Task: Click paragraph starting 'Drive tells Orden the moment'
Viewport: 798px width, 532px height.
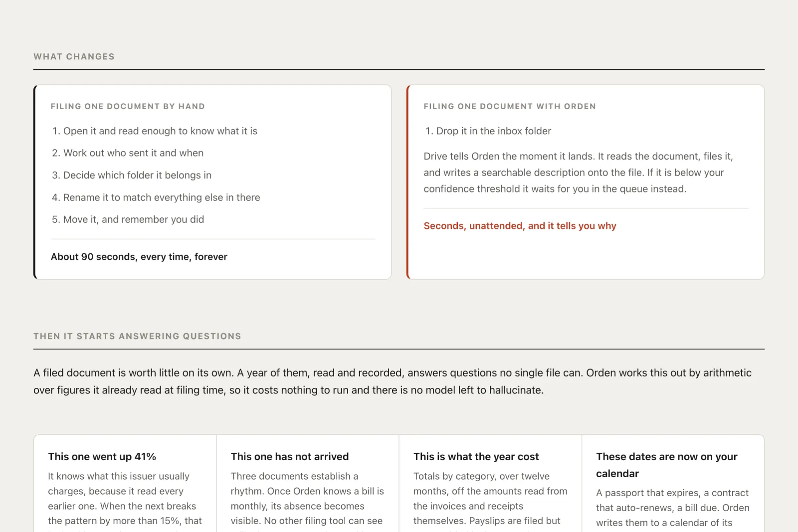Action: pyautogui.click(x=579, y=173)
